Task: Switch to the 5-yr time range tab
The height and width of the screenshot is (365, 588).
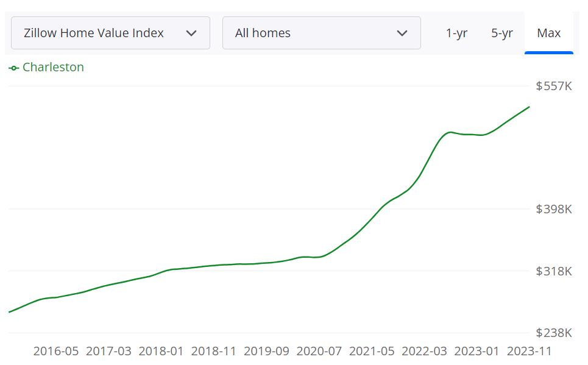Action: (x=502, y=33)
